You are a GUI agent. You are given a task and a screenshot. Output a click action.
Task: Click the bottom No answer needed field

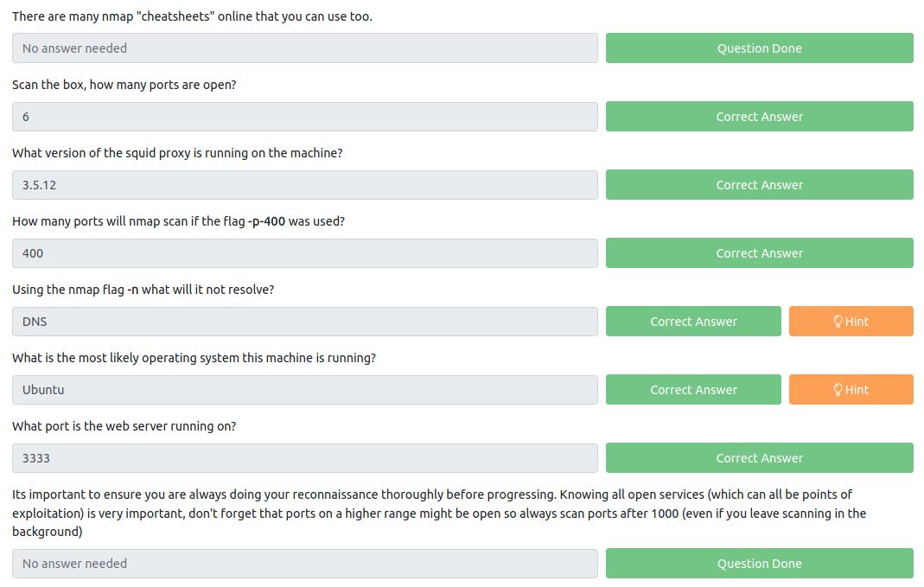(304, 564)
